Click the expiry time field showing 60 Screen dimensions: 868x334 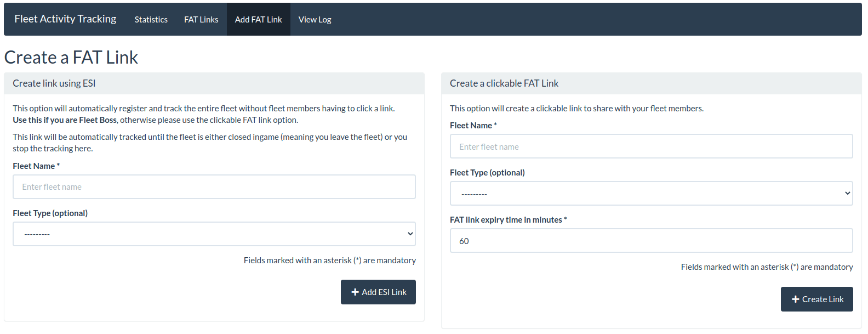(652, 241)
